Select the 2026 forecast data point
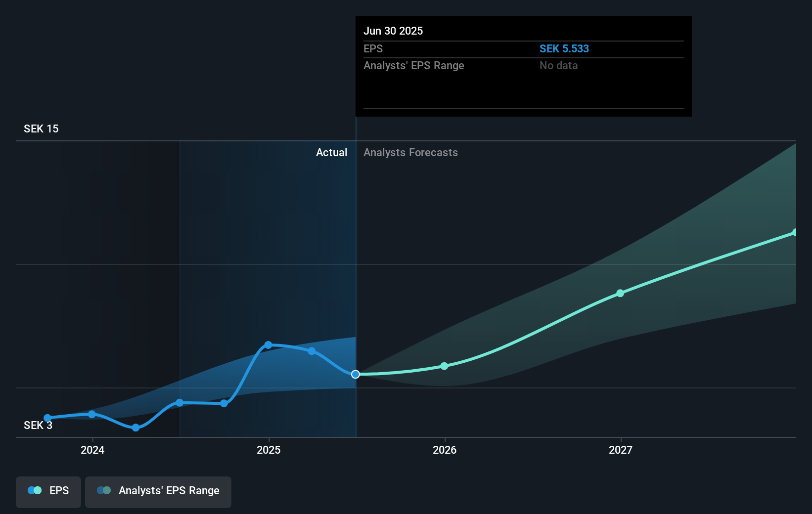Image resolution: width=812 pixels, height=514 pixels. (444, 366)
